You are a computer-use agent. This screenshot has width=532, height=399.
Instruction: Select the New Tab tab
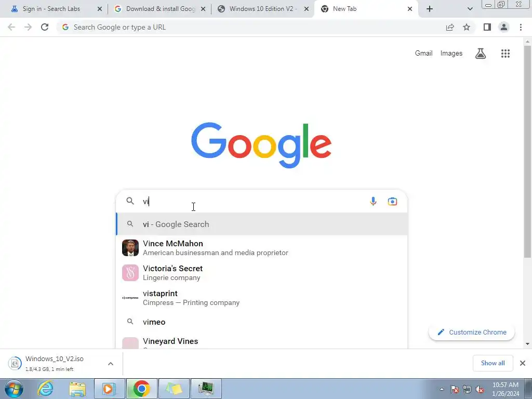[x=344, y=9]
